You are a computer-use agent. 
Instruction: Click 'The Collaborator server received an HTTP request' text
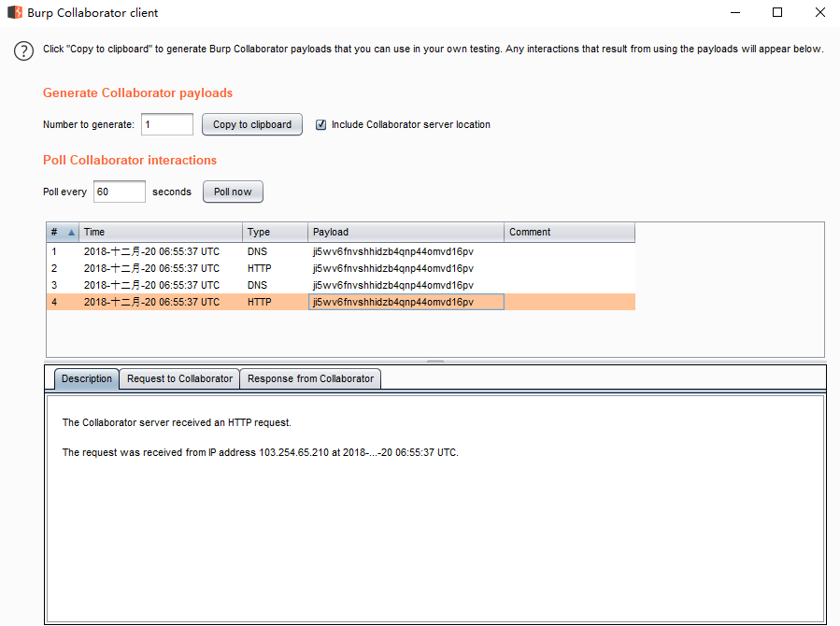[177, 422]
